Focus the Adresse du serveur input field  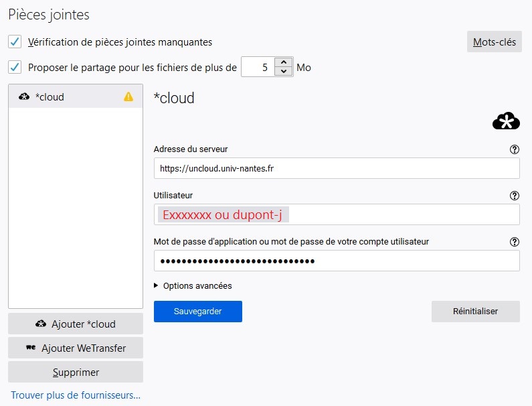[x=336, y=169]
